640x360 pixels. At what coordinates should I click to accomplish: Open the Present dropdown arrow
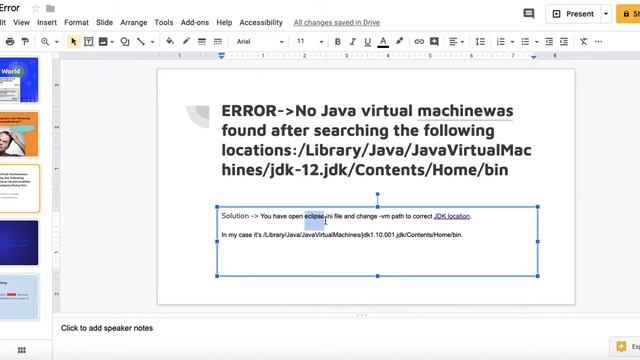click(606, 14)
